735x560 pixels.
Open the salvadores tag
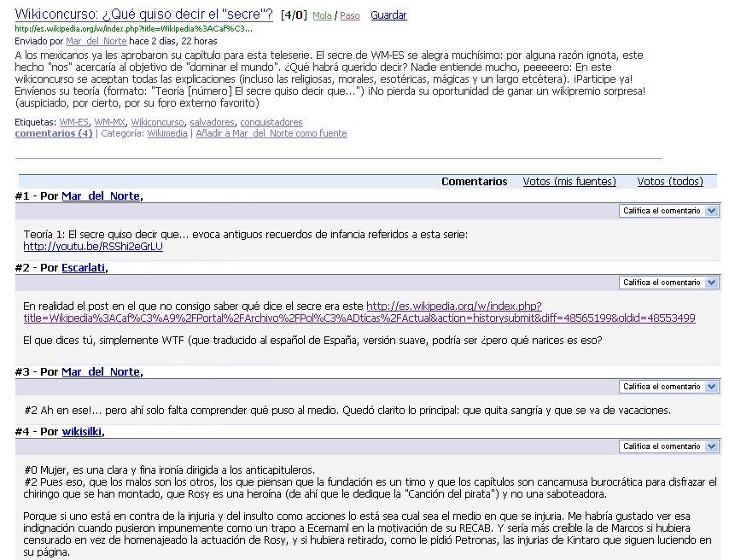(212, 122)
